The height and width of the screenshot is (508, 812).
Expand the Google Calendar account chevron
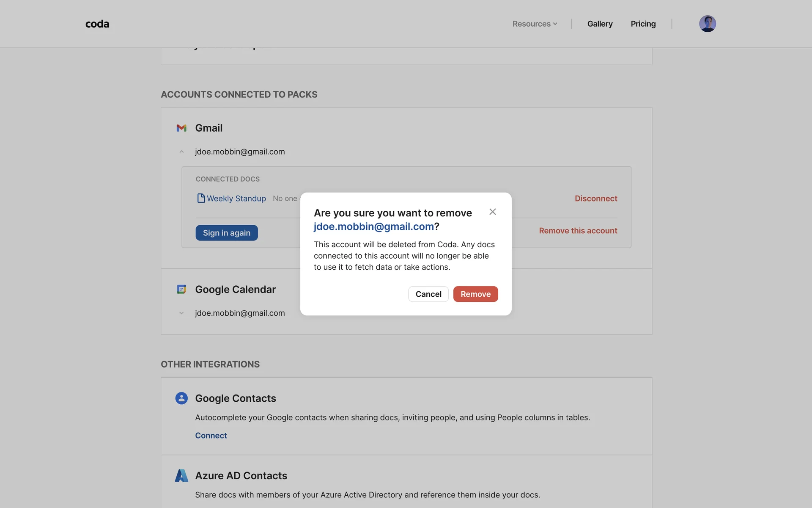pos(181,313)
